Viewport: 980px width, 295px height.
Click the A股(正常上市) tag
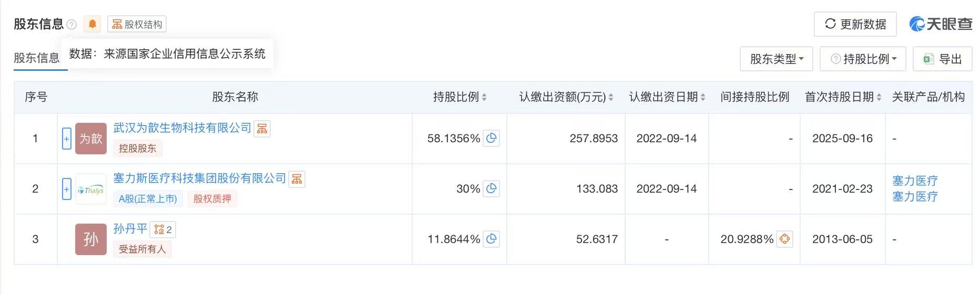tap(148, 199)
